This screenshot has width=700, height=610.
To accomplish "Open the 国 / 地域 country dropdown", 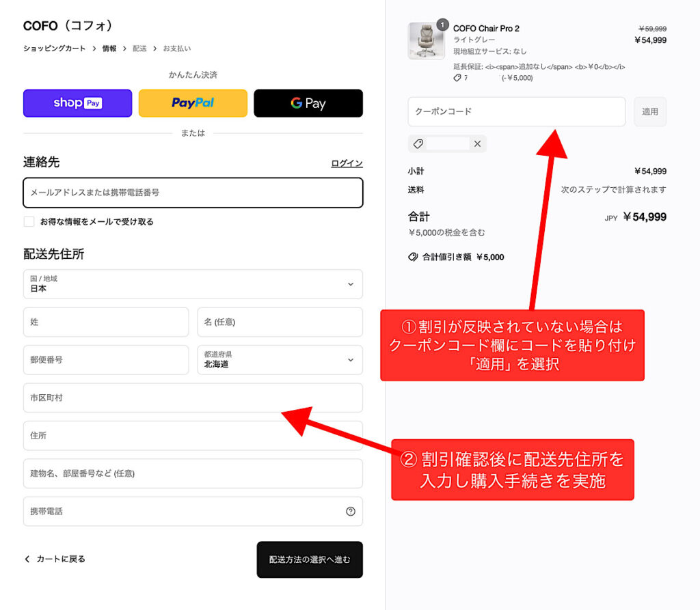I will coord(193,284).
